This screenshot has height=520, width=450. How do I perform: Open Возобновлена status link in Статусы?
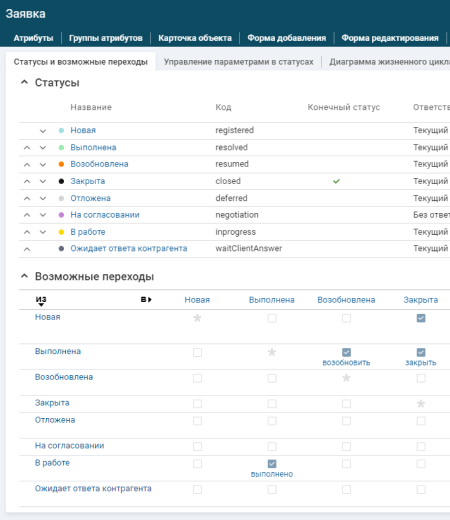click(99, 164)
